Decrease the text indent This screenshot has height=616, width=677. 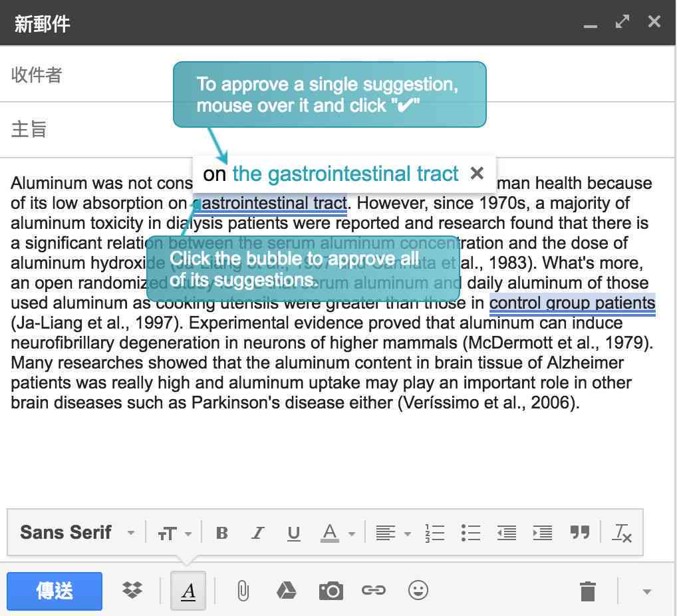coord(507,533)
